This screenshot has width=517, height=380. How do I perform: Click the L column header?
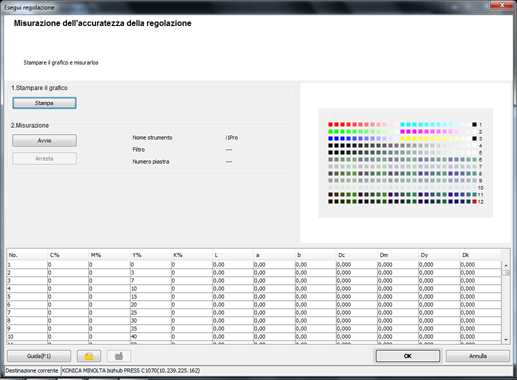coord(233,255)
